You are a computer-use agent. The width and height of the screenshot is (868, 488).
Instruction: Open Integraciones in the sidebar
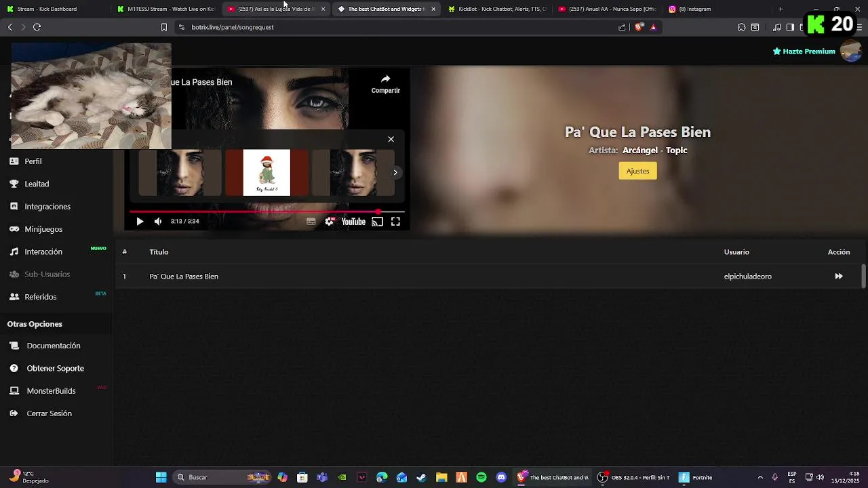coord(47,206)
